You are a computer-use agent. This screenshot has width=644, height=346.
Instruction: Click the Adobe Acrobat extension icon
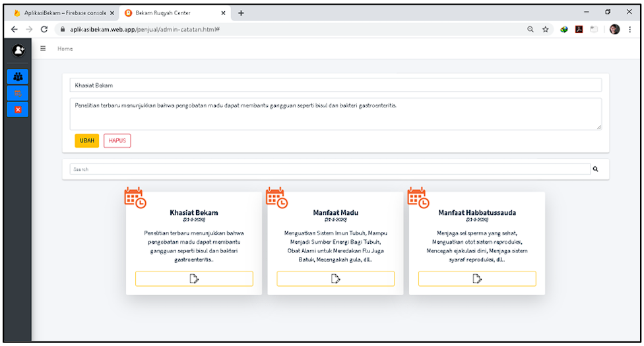pos(579,30)
